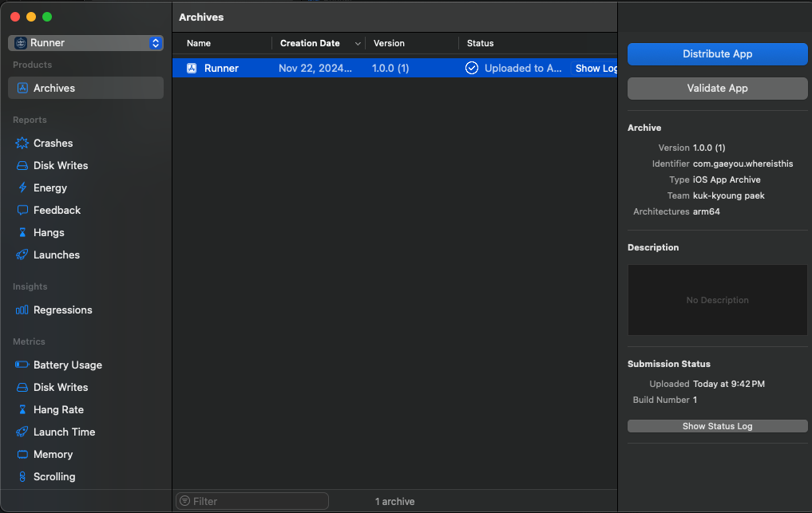Click the Memory chip icon

pyautogui.click(x=22, y=455)
